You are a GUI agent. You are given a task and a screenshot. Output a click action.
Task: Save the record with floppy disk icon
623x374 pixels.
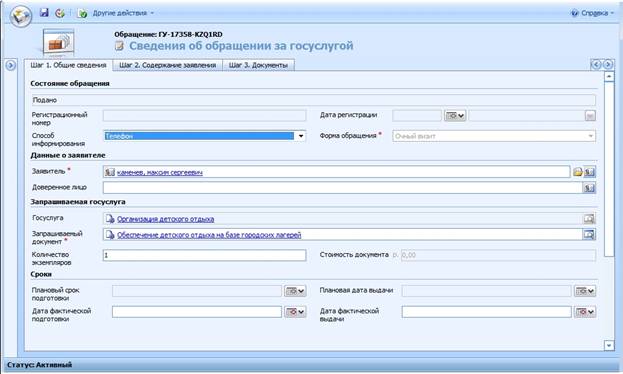click(44, 13)
